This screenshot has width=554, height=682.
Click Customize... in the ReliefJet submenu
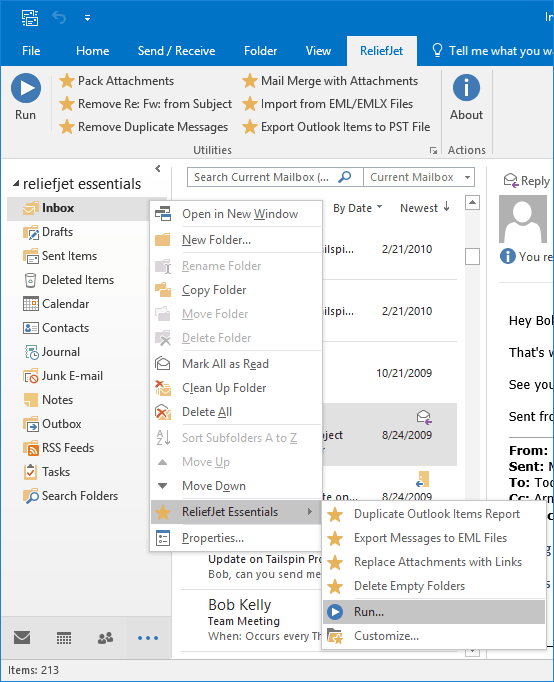coord(434,636)
